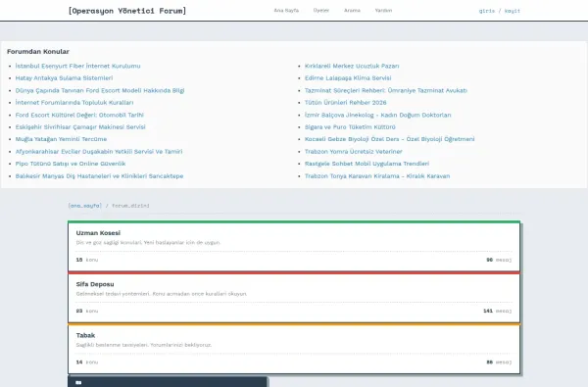
Task: Open Muğla Yatağan Yeminli Tercüme topic
Action: point(61,139)
